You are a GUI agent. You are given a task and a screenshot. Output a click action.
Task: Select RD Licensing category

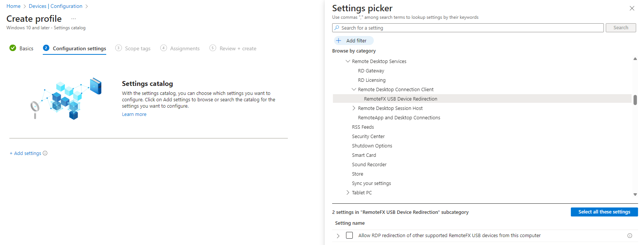click(x=372, y=80)
